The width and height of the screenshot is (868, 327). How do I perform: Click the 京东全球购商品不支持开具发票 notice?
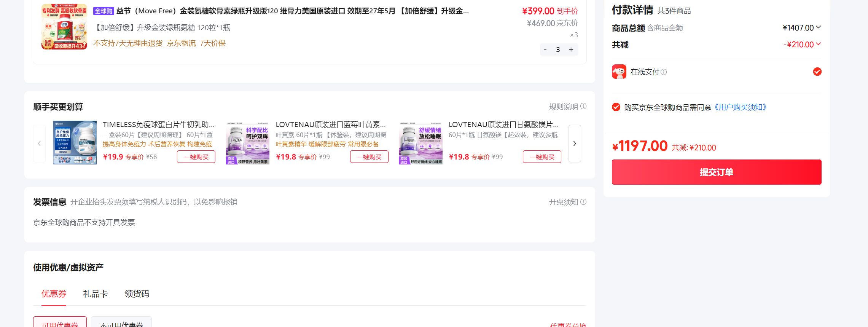84,222
